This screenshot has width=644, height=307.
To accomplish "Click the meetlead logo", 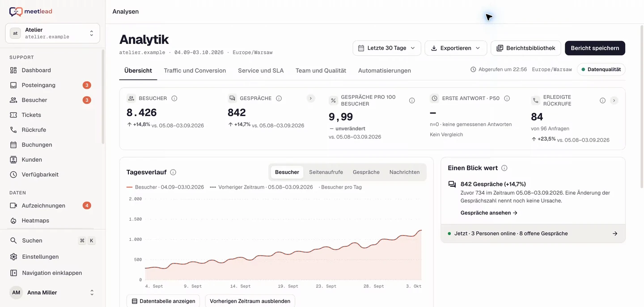I will (x=31, y=12).
